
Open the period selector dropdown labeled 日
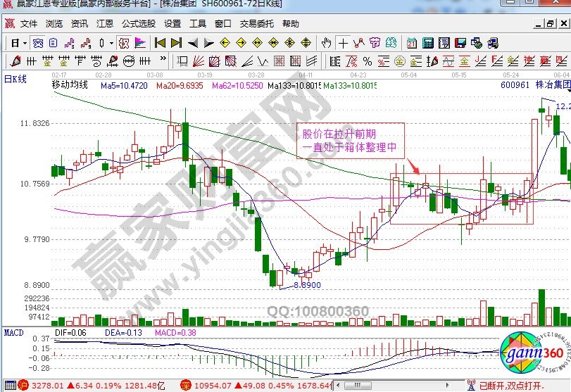tap(17, 43)
